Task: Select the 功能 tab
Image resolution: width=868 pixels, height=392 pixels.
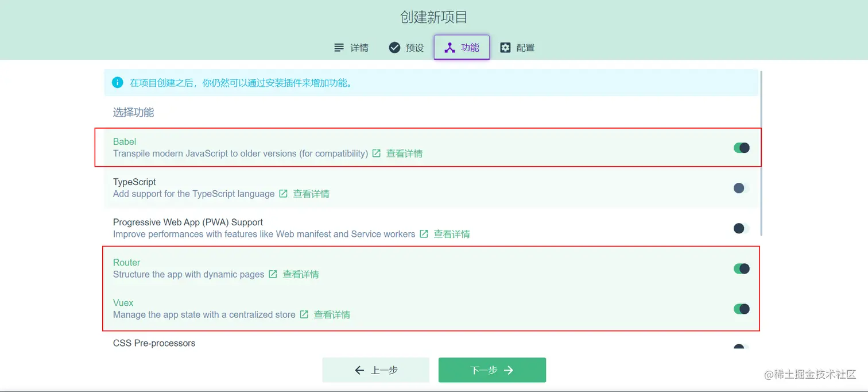Action: coord(462,47)
